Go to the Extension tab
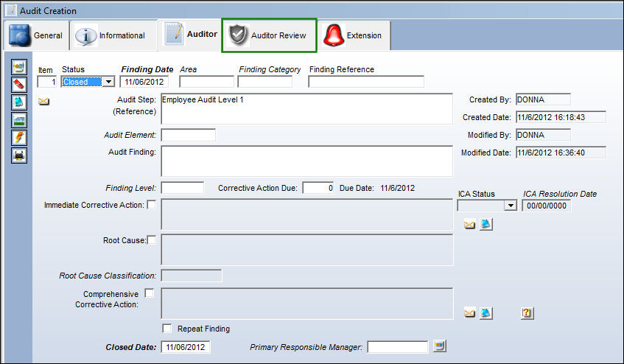 pyautogui.click(x=354, y=35)
